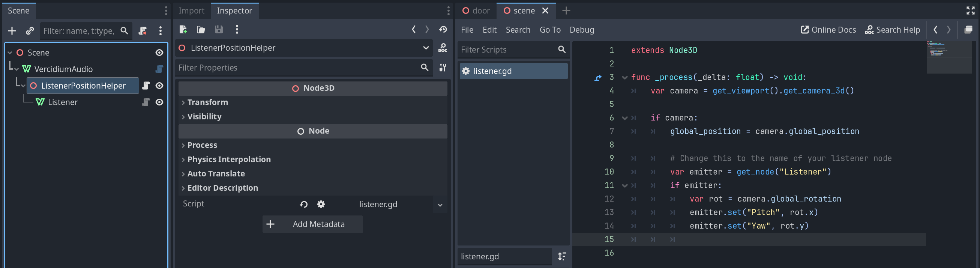Open Inspector property display settings

(x=443, y=68)
